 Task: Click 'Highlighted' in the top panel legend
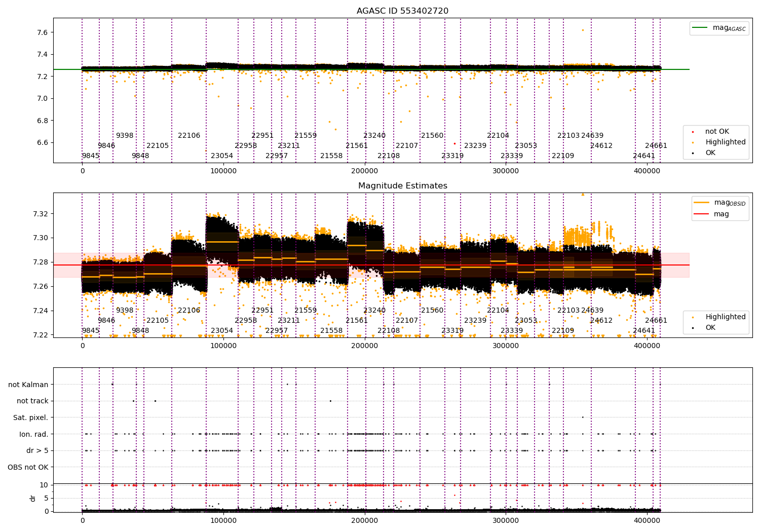click(x=718, y=142)
